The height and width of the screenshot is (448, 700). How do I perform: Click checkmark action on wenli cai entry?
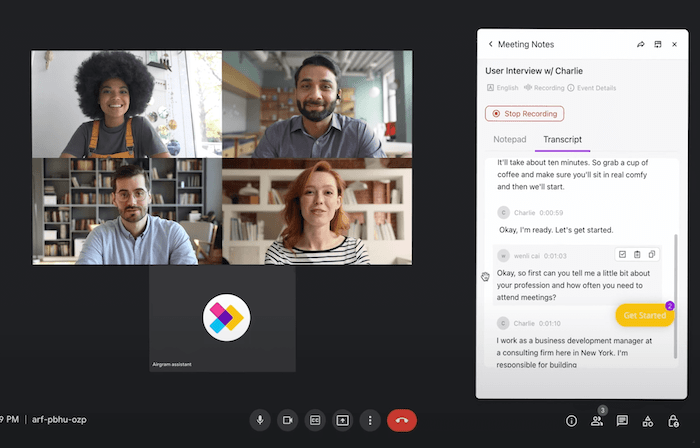point(622,254)
